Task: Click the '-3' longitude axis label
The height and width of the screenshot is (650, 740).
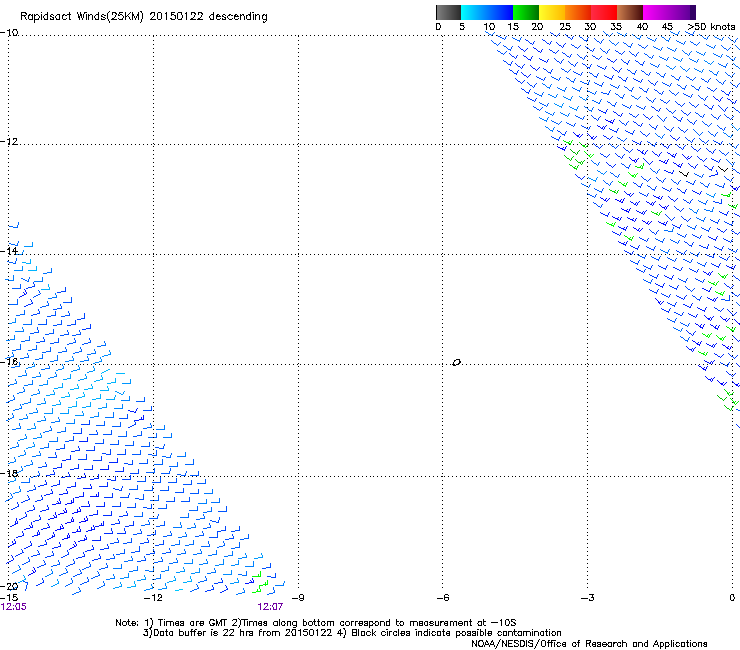Action: pos(588,598)
